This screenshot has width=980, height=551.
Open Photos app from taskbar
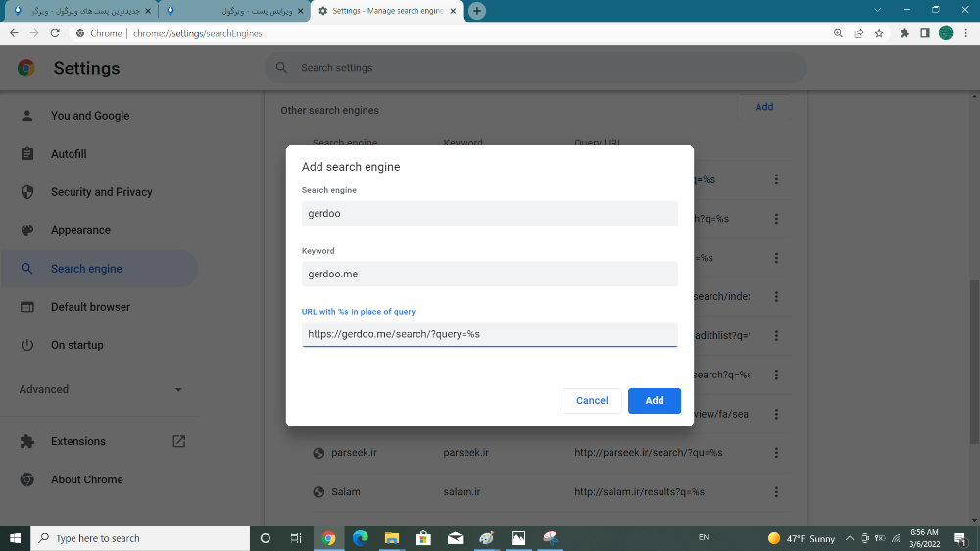coord(518,538)
